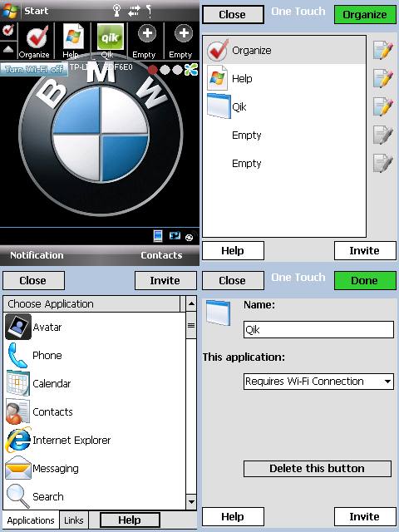Close the One Touch organize list panel
The width and height of the screenshot is (399, 532).
coord(233,15)
